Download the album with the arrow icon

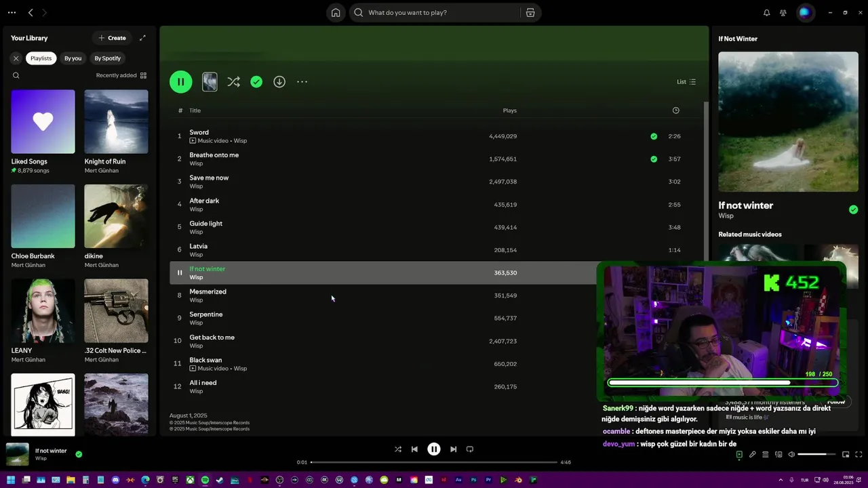[x=279, y=81]
